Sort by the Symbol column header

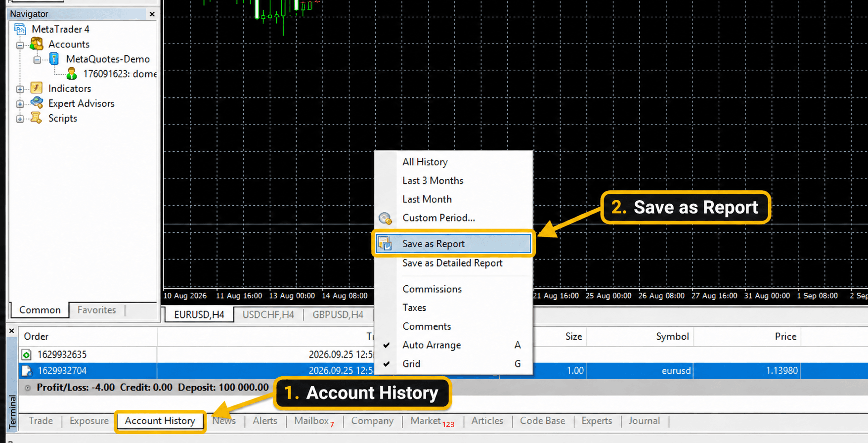click(640, 336)
